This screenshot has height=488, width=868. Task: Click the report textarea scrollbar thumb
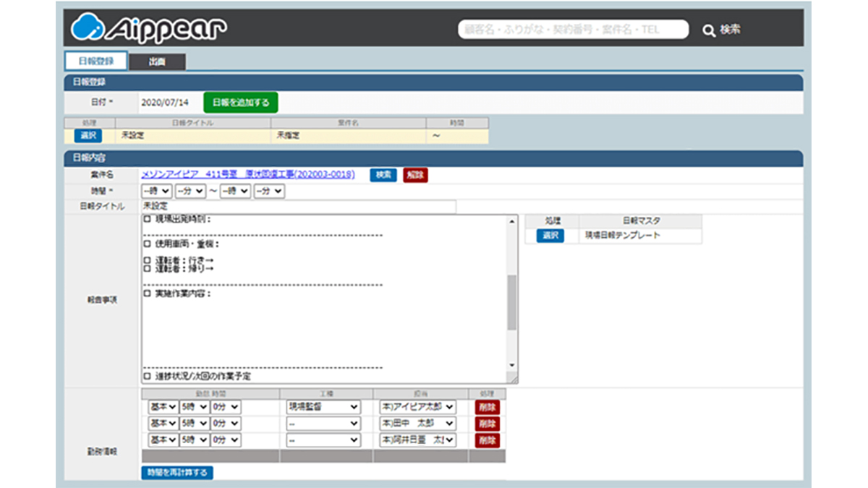tap(512, 301)
